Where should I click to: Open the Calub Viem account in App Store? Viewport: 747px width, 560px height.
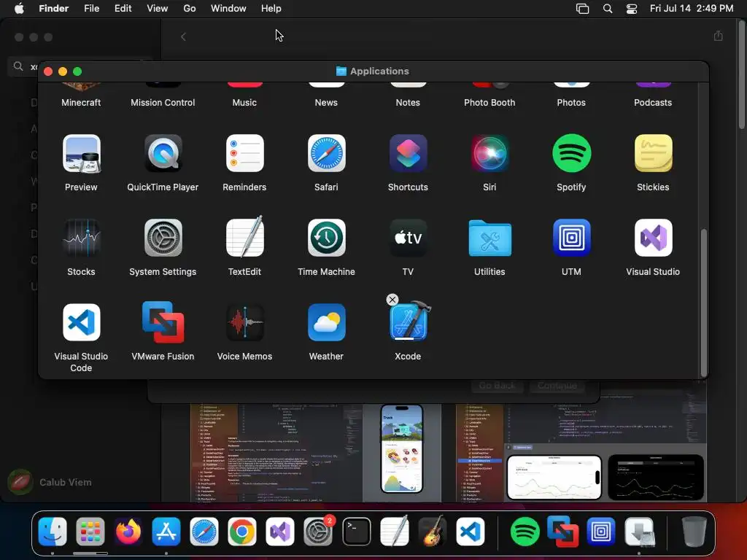pyautogui.click(x=50, y=482)
